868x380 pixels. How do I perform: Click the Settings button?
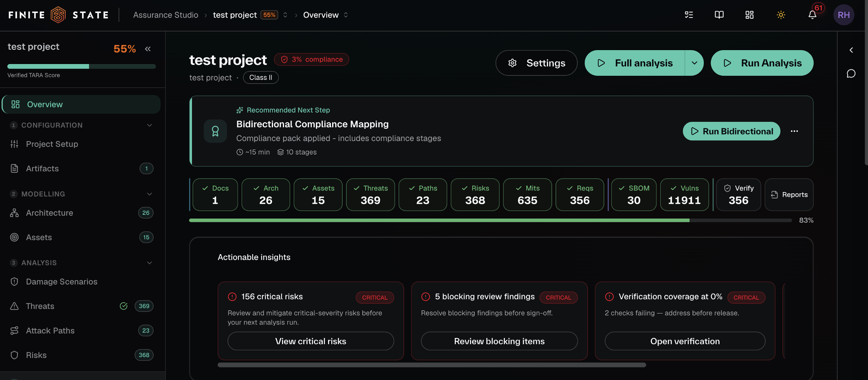(x=536, y=63)
